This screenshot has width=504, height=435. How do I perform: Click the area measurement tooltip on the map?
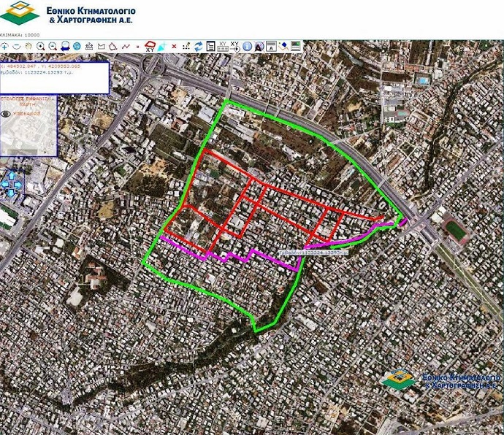coord(313,253)
